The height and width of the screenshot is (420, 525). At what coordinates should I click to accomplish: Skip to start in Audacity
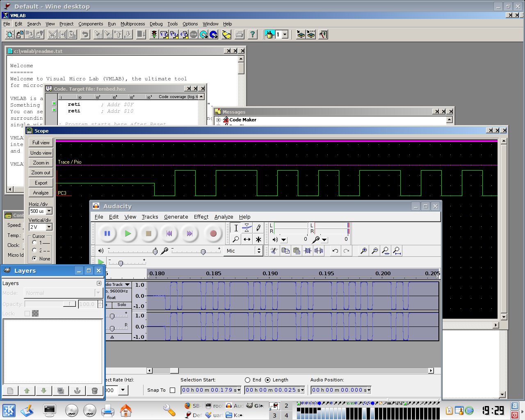(x=169, y=233)
